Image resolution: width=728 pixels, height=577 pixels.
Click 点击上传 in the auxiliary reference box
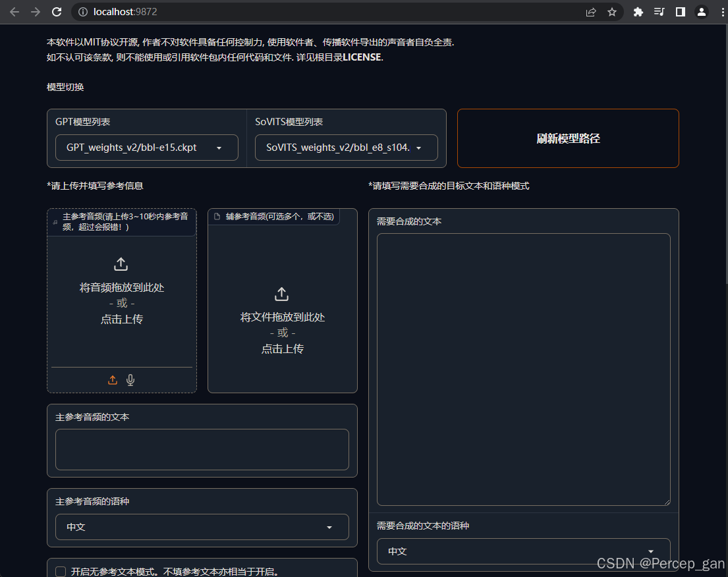pyautogui.click(x=282, y=348)
